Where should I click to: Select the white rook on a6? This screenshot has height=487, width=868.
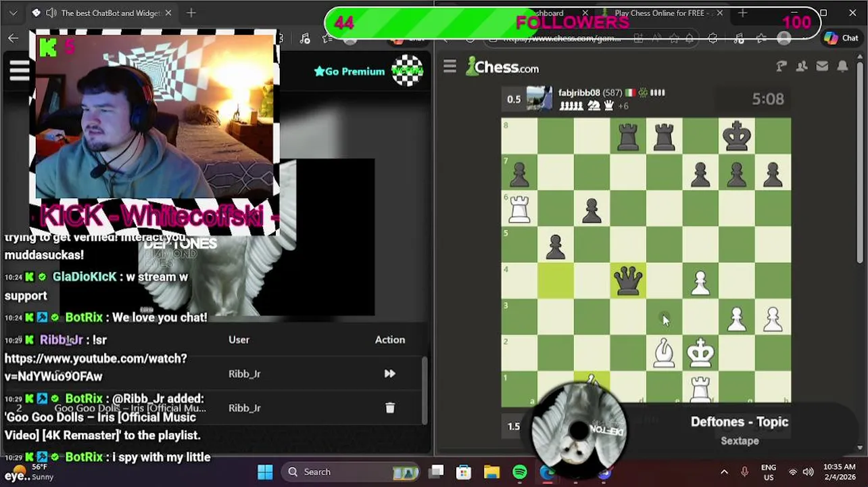point(519,208)
